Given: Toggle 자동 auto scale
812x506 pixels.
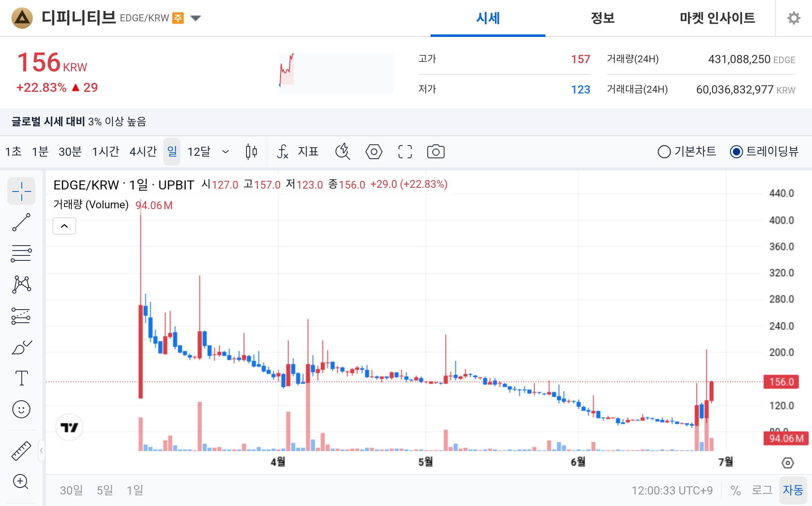Looking at the screenshot, I should point(793,490).
